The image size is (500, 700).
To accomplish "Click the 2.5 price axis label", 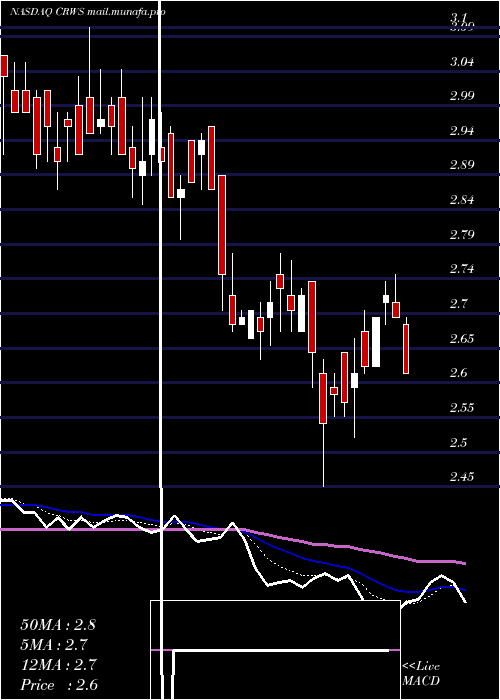I will coord(459,442).
